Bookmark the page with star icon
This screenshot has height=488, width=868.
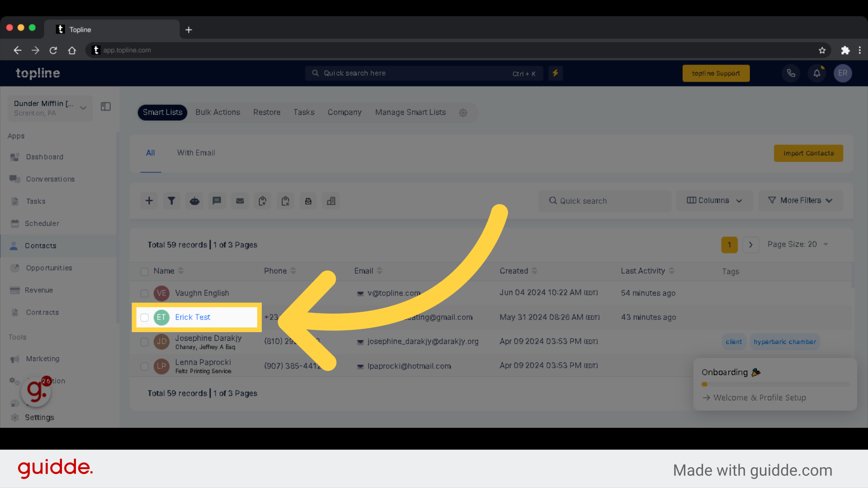pyautogui.click(x=822, y=50)
